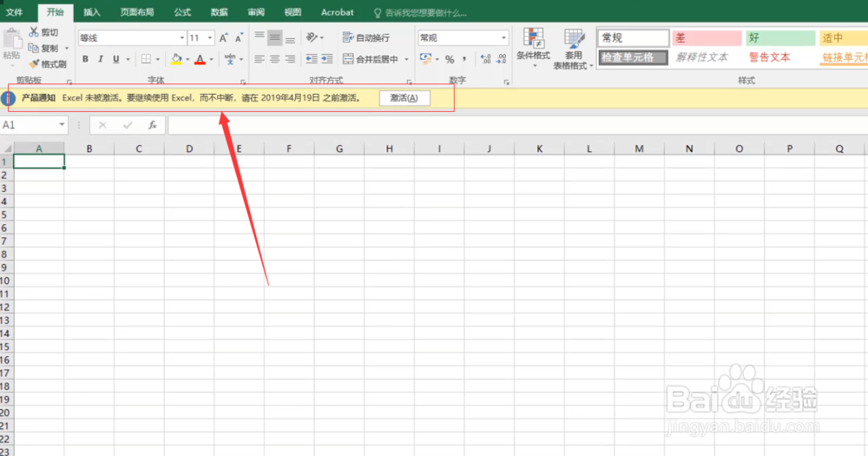
Task: Click into the formula bar input
Action: point(517,125)
